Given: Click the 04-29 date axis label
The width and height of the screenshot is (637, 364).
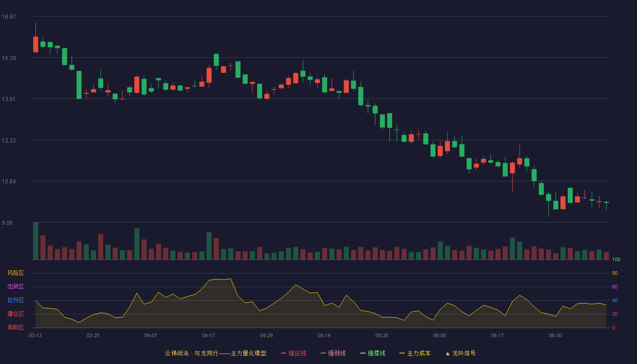Looking at the screenshot, I should click(x=266, y=335).
